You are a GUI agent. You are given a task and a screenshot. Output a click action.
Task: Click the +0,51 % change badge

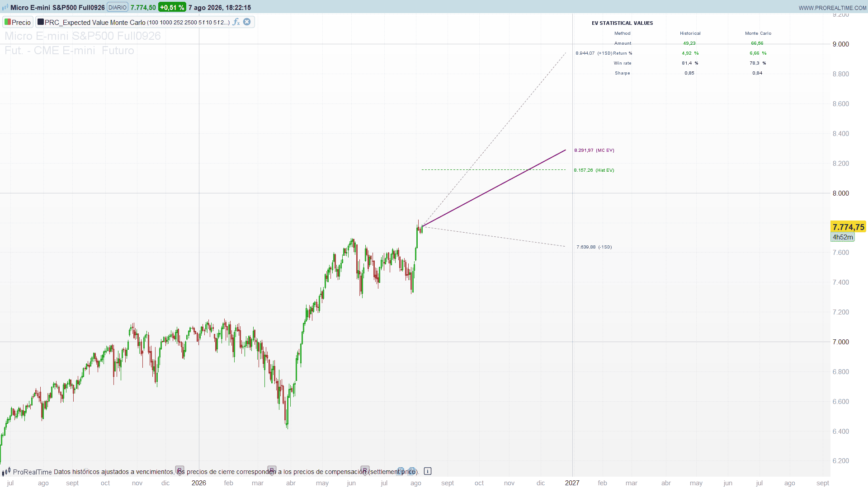172,8
